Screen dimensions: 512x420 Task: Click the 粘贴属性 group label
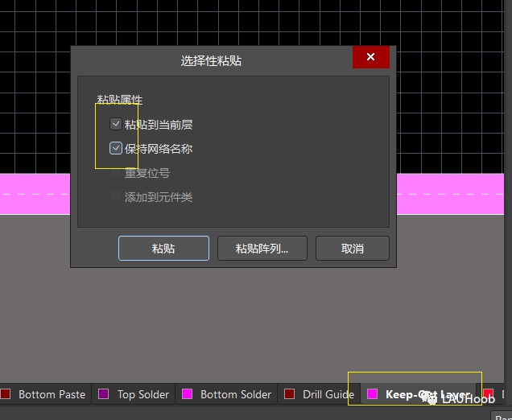tap(119, 100)
